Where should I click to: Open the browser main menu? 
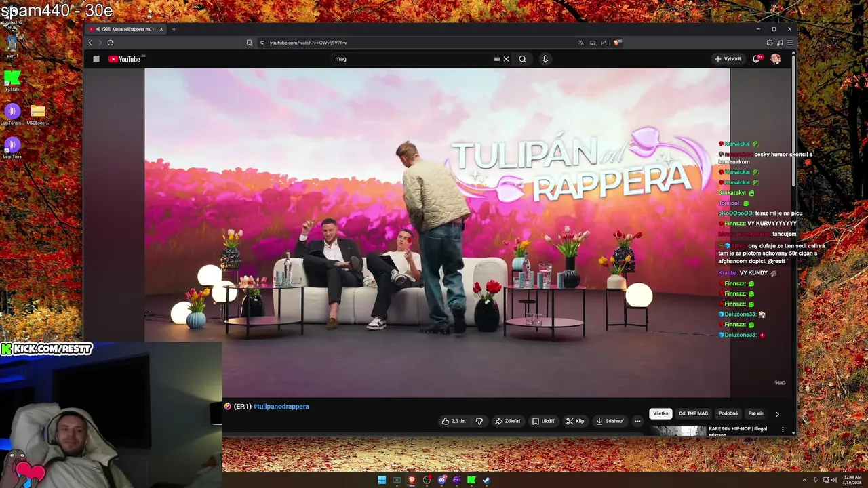point(790,43)
